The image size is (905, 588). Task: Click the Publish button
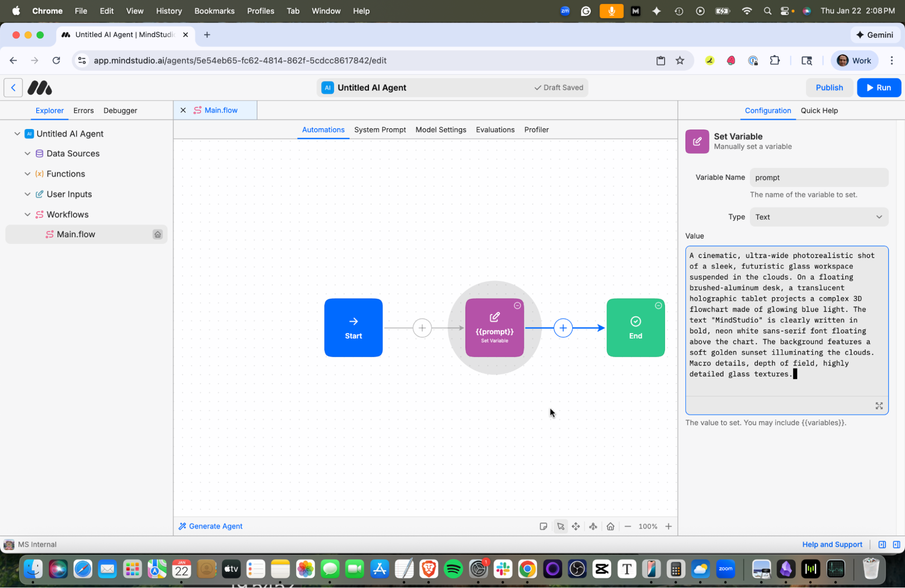pos(829,87)
